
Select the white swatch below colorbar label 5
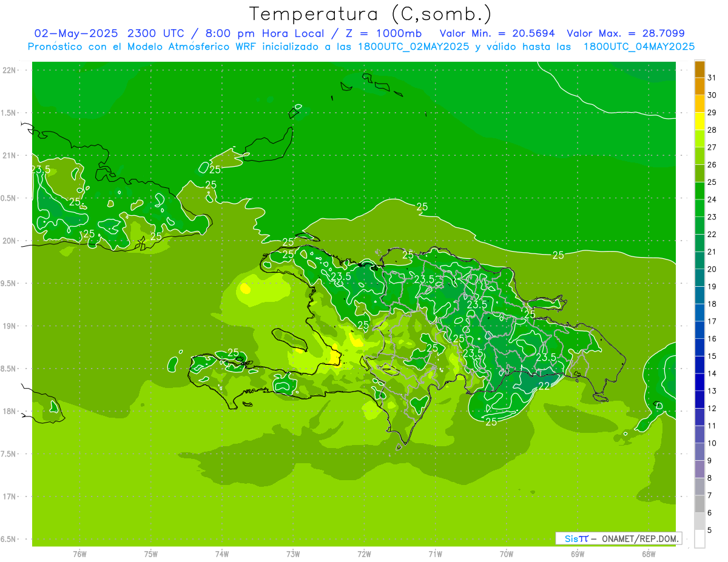click(x=699, y=538)
